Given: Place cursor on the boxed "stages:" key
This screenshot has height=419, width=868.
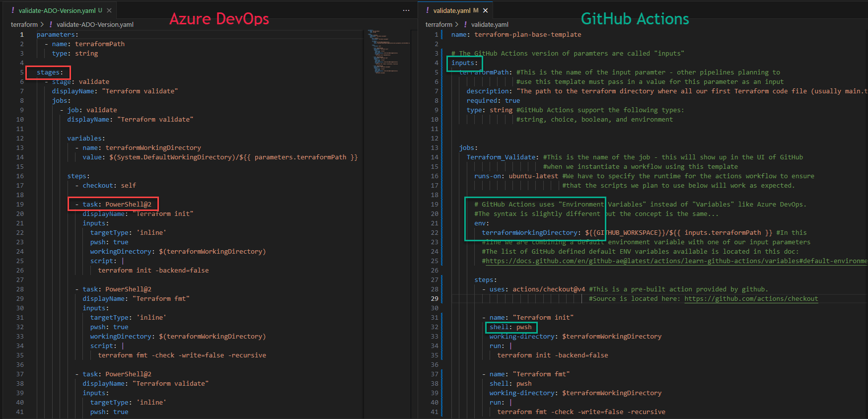Looking at the screenshot, I should click(50, 72).
